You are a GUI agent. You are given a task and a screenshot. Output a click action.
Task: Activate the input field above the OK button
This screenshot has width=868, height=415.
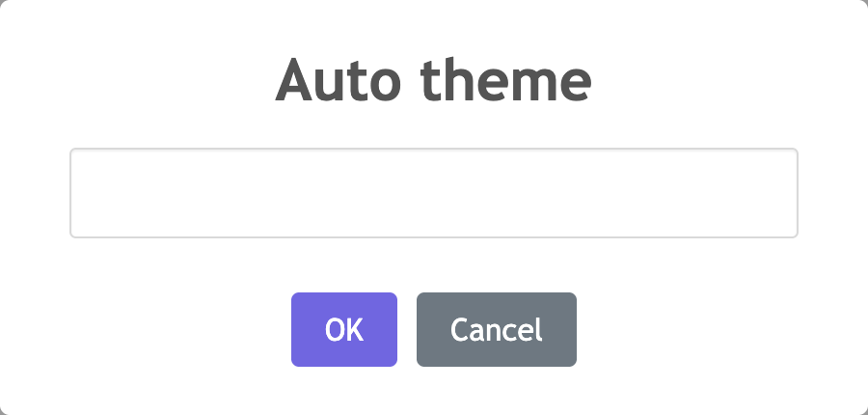pyautogui.click(x=434, y=193)
